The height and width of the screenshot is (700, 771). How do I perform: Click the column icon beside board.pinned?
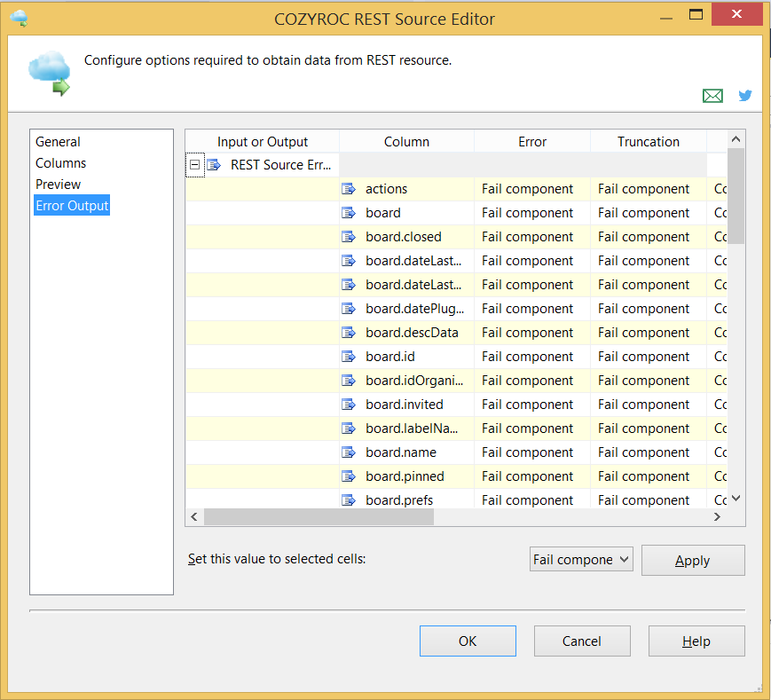point(349,476)
